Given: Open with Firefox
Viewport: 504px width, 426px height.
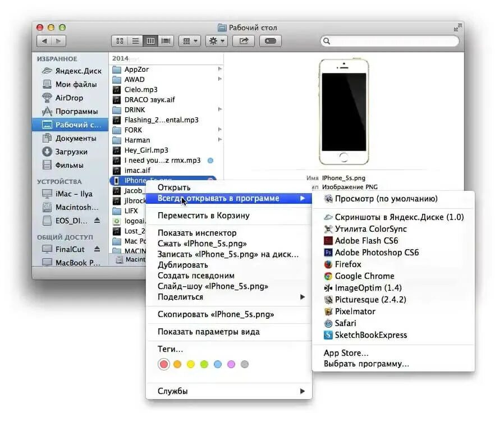Looking at the screenshot, I should (x=393, y=264).
